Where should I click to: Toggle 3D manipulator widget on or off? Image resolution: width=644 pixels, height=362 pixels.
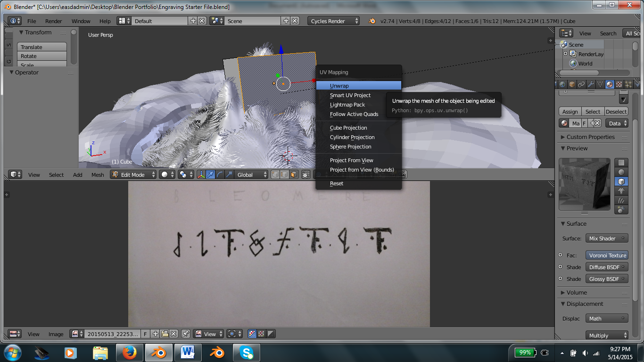click(x=201, y=175)
